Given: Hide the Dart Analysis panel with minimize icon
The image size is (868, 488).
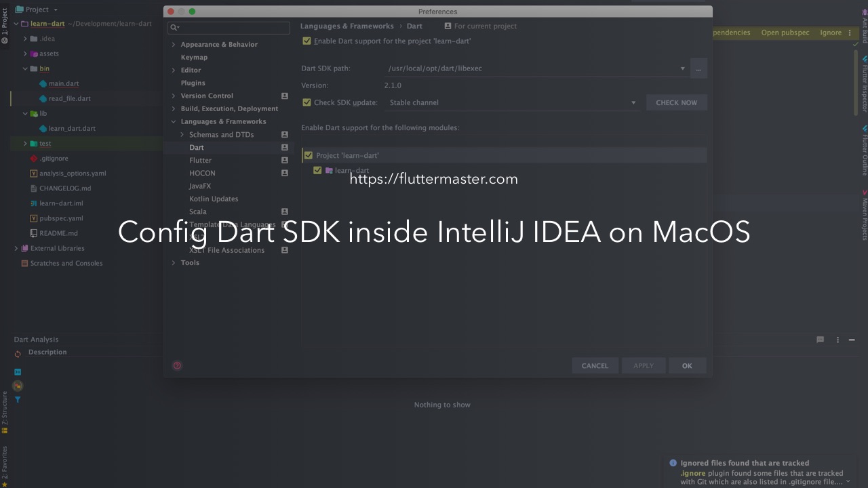Looking at the screenshot, I should point(852,340).
